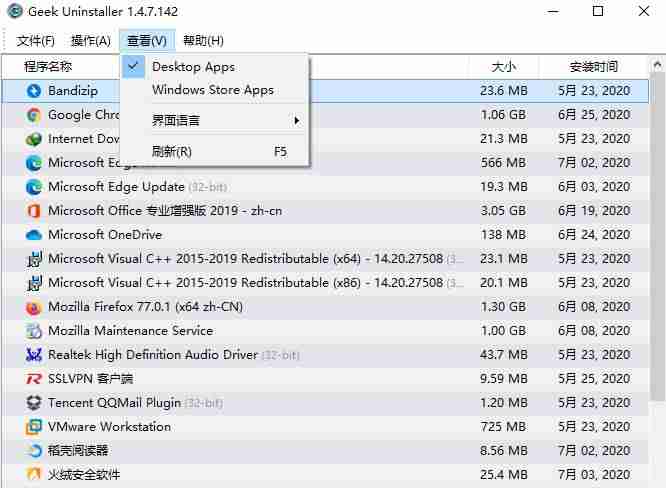
Task: Click the Realtek Audio Driver icon
Action: (34, 355)
